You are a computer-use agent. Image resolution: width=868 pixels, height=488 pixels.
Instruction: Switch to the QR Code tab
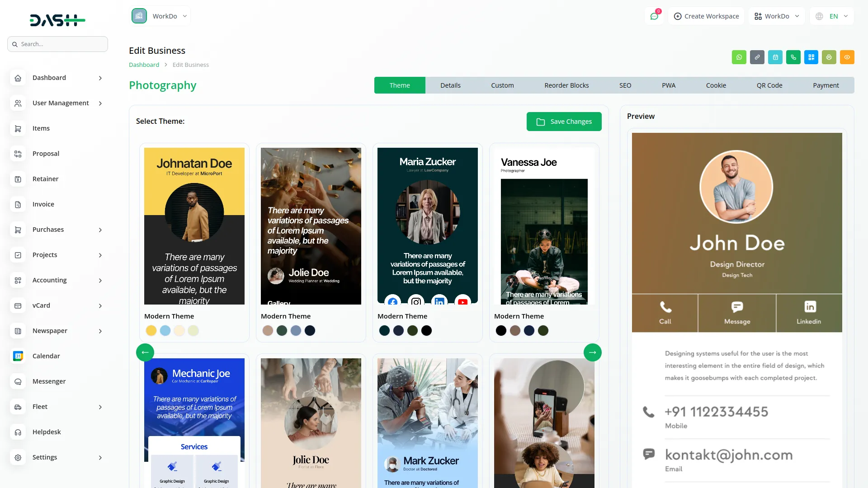pos(769,85)
